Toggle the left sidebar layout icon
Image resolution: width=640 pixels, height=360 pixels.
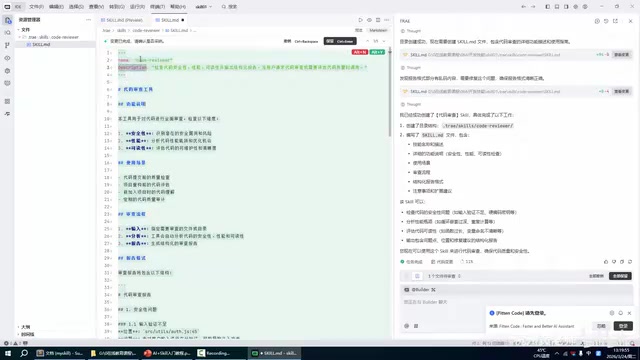click(x=548, y=7)
